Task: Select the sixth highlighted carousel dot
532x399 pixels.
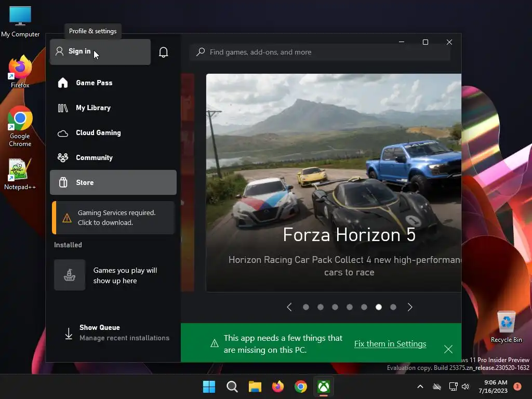Action: click(x=379, y=307)
